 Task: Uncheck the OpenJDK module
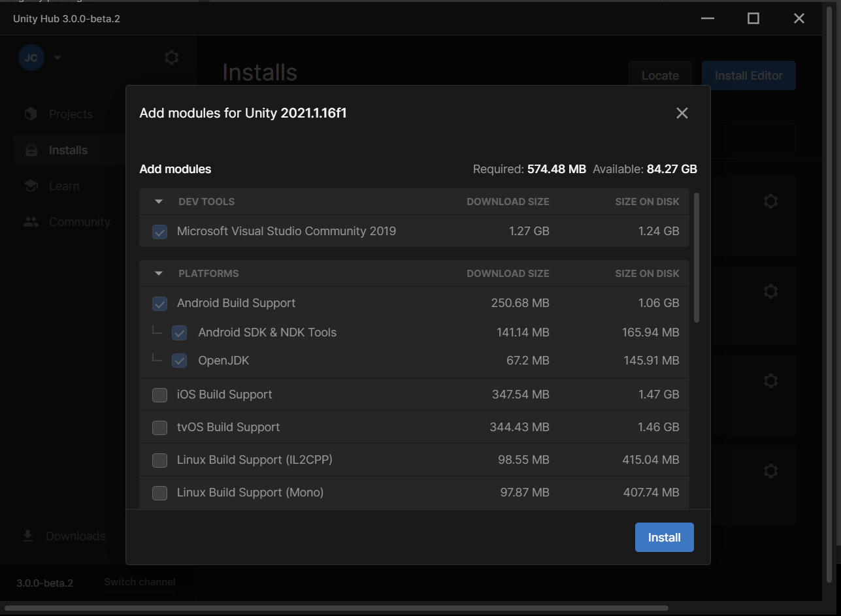[x=179, y=361]
